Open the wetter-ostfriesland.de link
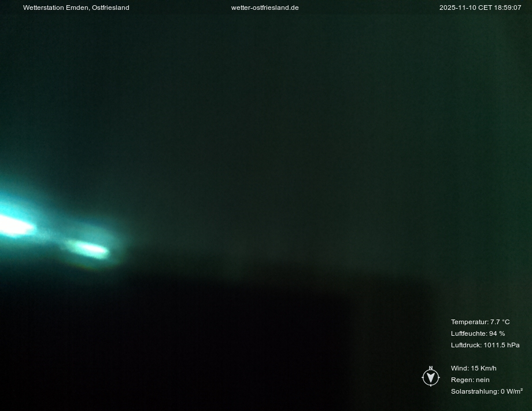532x411 pixels. coord(265,8)
